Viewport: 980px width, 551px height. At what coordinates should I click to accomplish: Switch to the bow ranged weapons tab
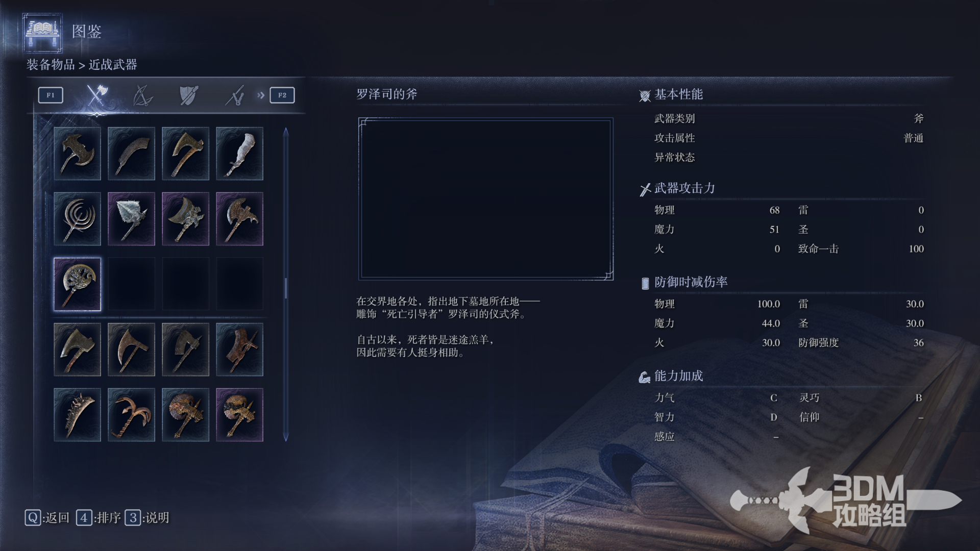142,95
